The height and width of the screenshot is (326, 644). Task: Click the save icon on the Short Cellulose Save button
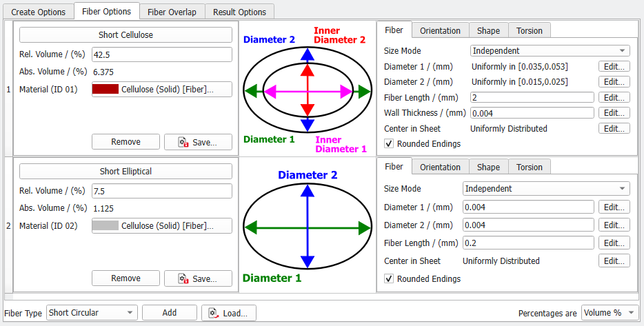183,142
